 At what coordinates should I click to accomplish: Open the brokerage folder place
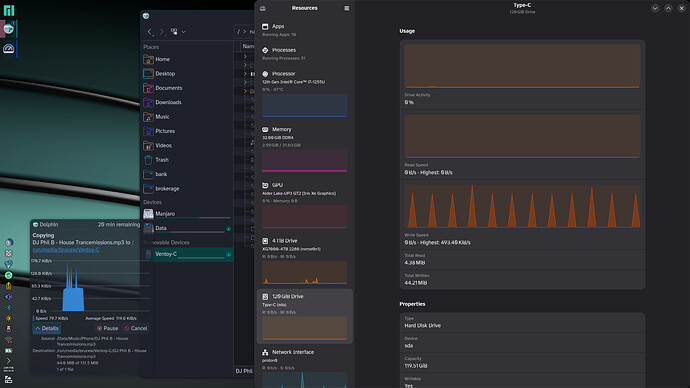coord(187,188)
